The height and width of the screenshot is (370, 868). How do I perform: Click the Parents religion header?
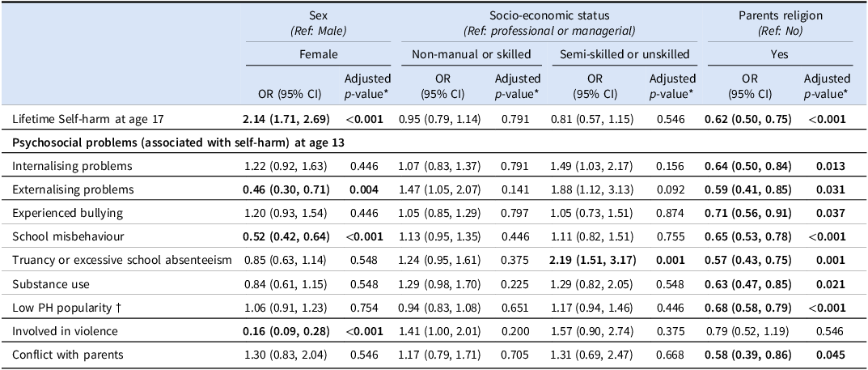(x=780, y=15)
